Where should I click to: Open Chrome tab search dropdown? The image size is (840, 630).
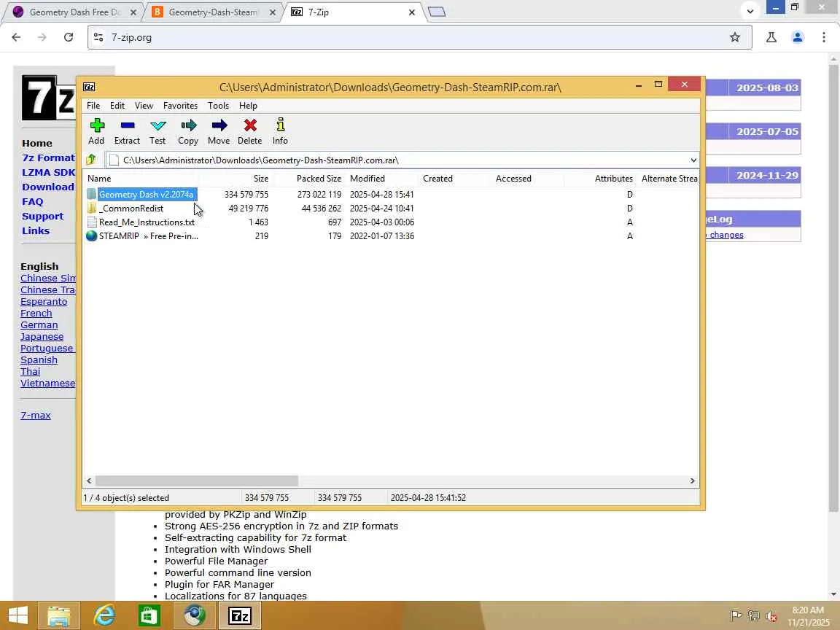coord(750,11)
